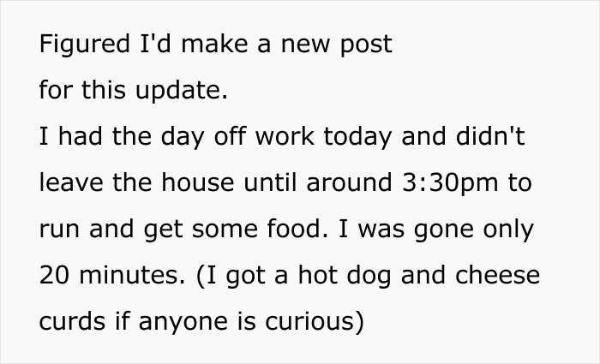Click the word "curious)" at the end
The width and height of the screenshot is (600, 364).
pos(315,321)
